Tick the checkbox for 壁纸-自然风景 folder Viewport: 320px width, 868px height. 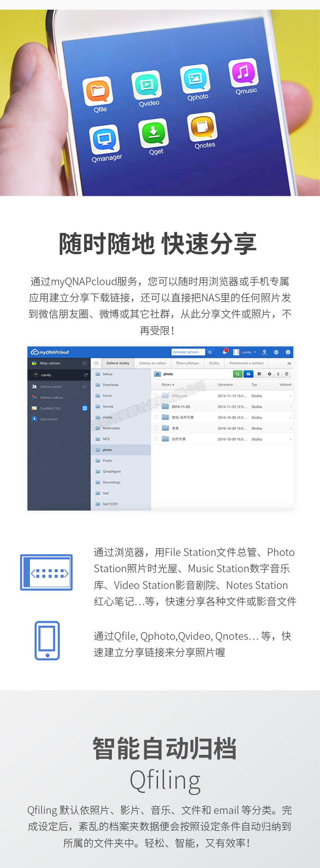(156, 417)
